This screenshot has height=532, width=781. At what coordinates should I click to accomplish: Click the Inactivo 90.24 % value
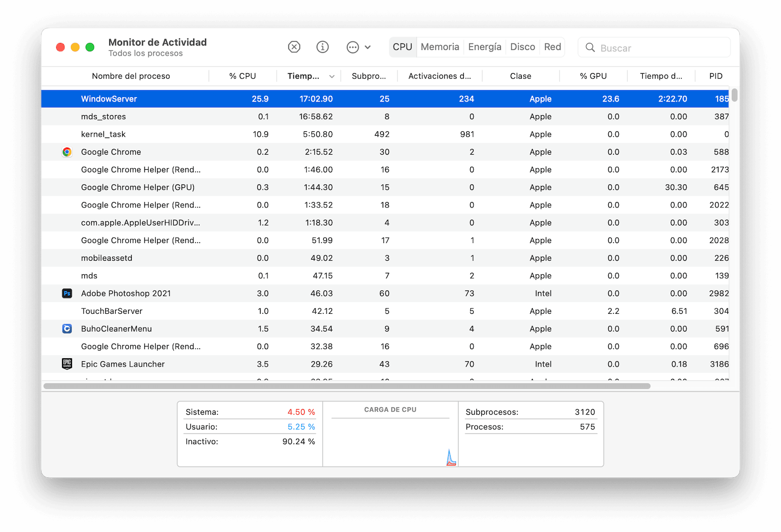click(299, 441)
